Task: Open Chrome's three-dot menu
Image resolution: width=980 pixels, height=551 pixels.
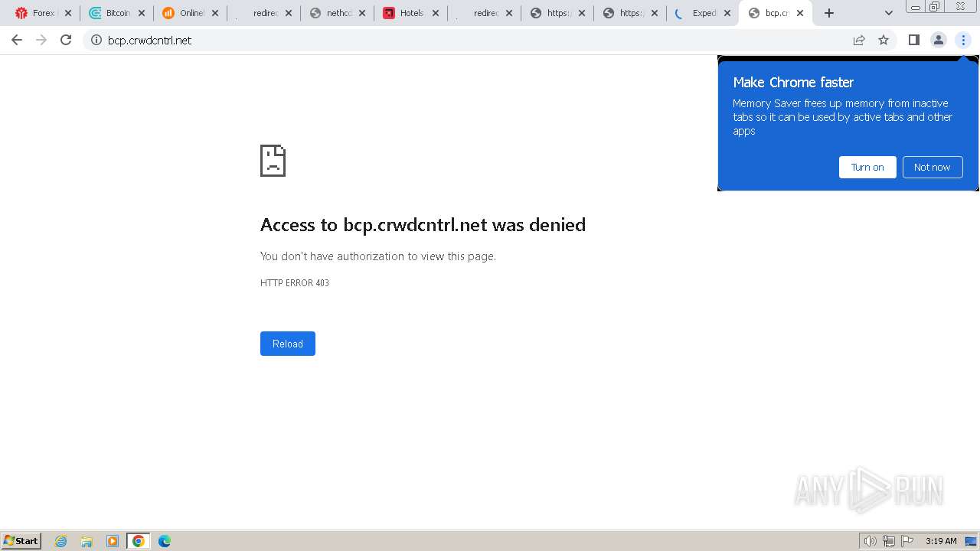Action: 963,40
